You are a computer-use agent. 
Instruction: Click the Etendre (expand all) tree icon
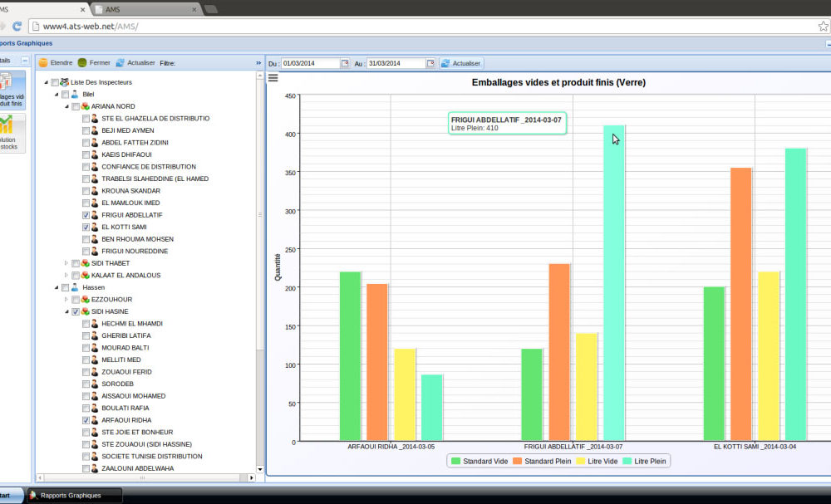tap(43, 63)
